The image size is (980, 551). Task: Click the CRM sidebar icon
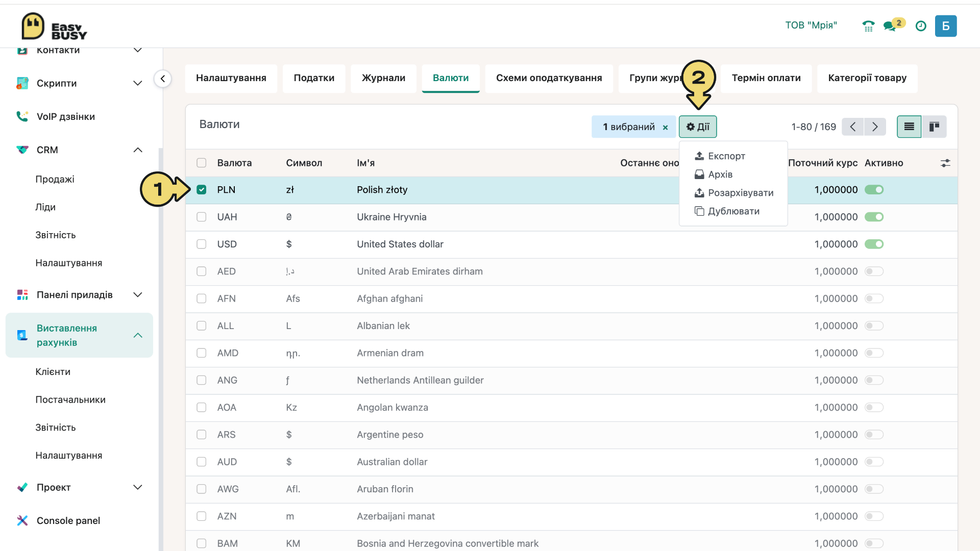coord(22,150)
